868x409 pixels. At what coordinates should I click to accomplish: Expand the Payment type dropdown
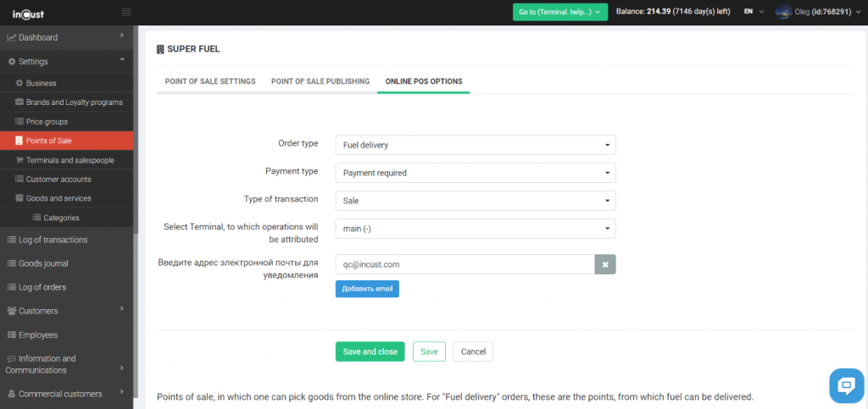point(476,173)
